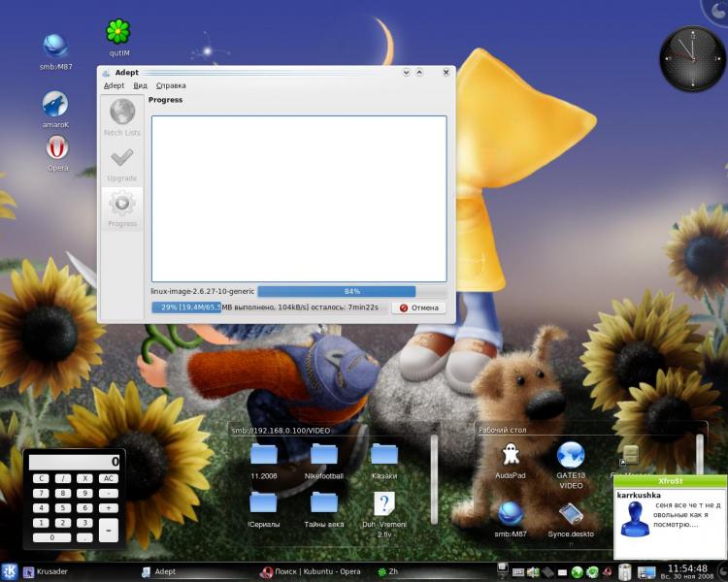Click the scrollbar of the smb VIDEO folder view
Screen dimensions: 728x582
coord(434,479)
